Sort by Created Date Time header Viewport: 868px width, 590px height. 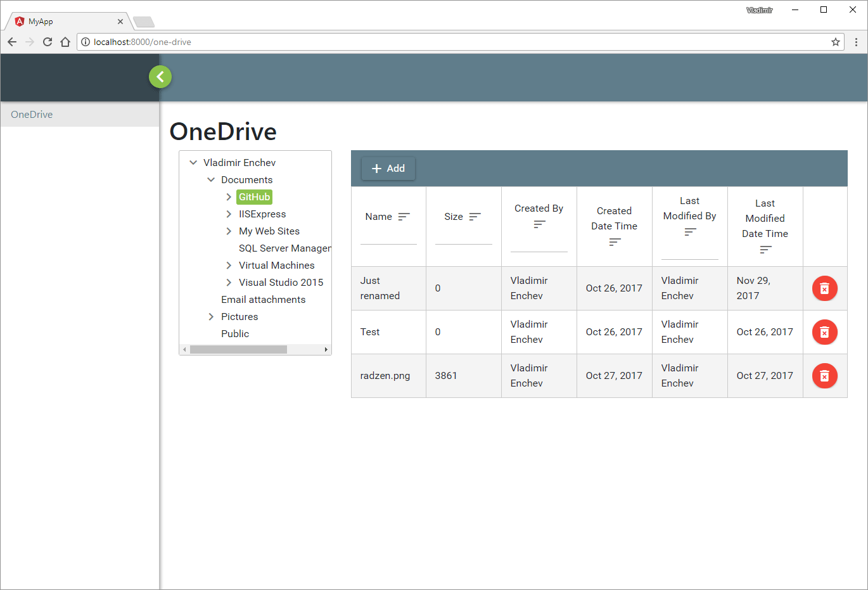click(614, 219)
